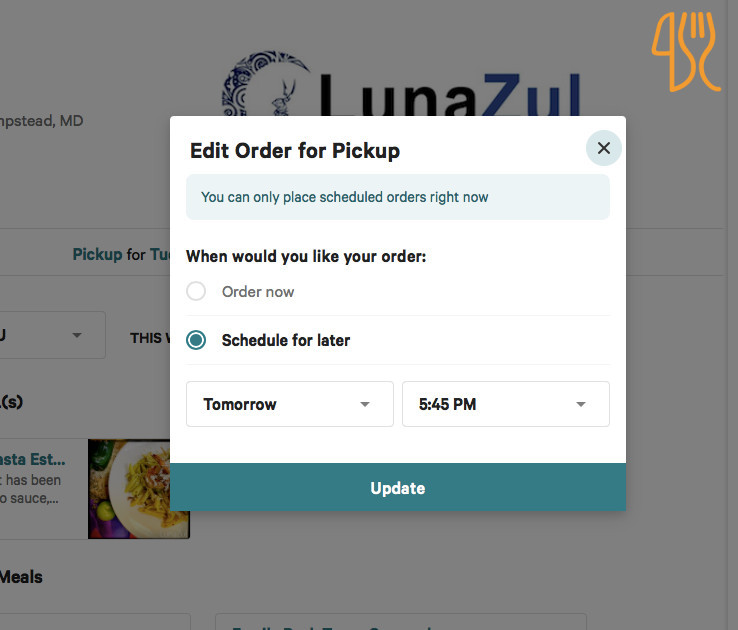Expand the menu selector dropdown at left
Image resolution: width=738 pixels, height=630 pixels.
(52, 335)
